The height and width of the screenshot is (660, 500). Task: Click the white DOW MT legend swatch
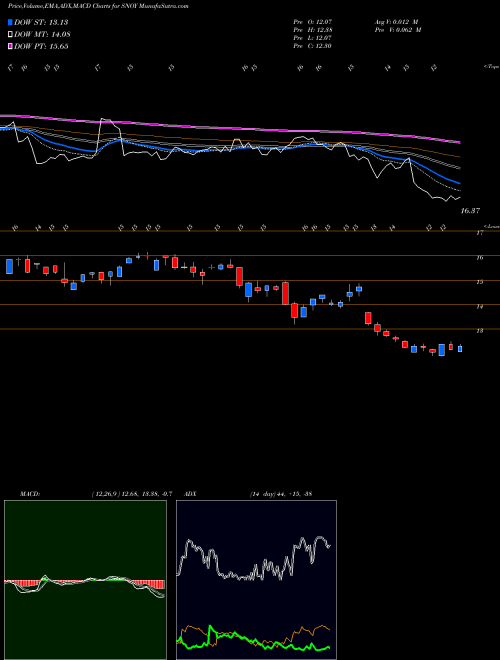point(10,35)
